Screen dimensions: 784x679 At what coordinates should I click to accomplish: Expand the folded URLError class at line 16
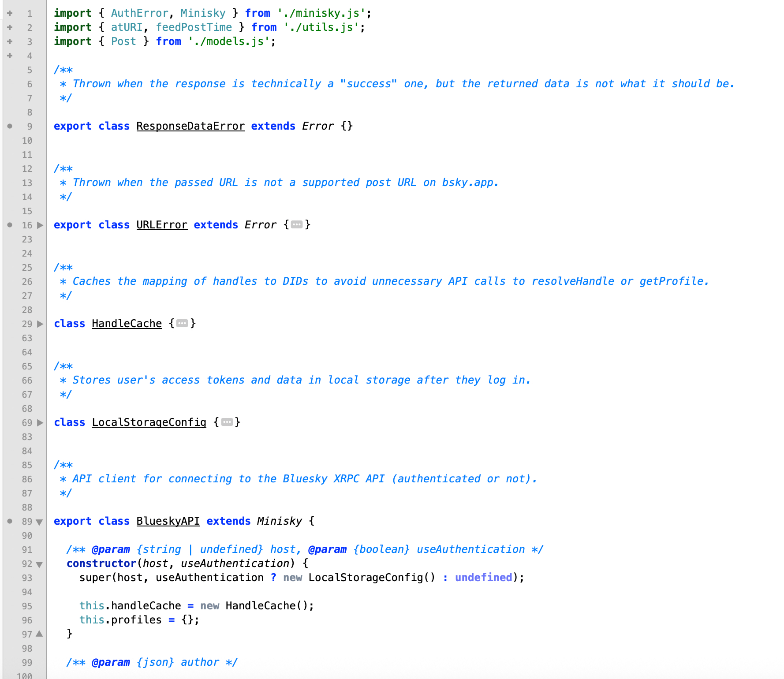click(x=40, y=225)
